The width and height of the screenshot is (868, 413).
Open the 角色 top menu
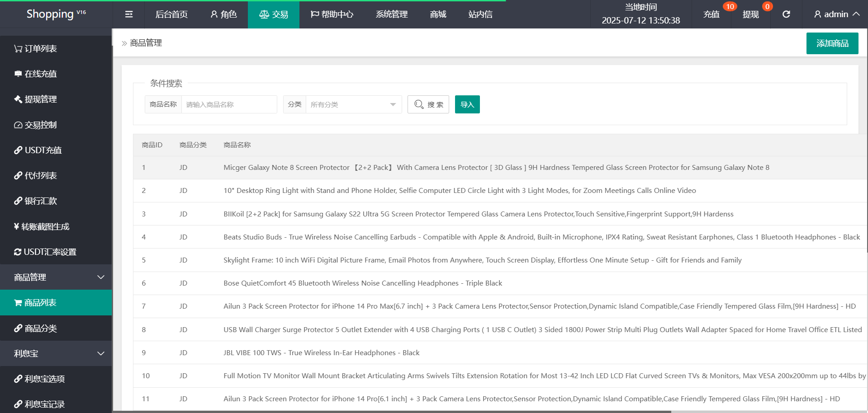[223, 14]
